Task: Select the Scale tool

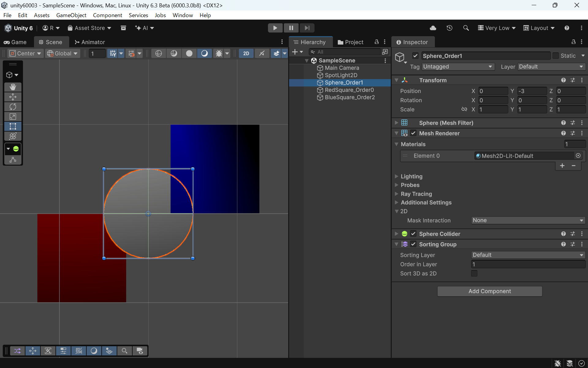Action: [x=13, y=117]
